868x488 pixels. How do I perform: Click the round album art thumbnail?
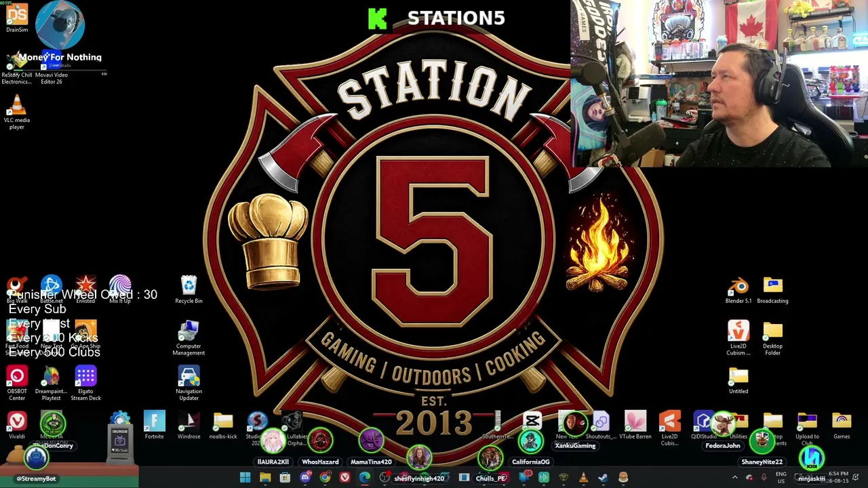pyautogui.click(x=60, y=26)
